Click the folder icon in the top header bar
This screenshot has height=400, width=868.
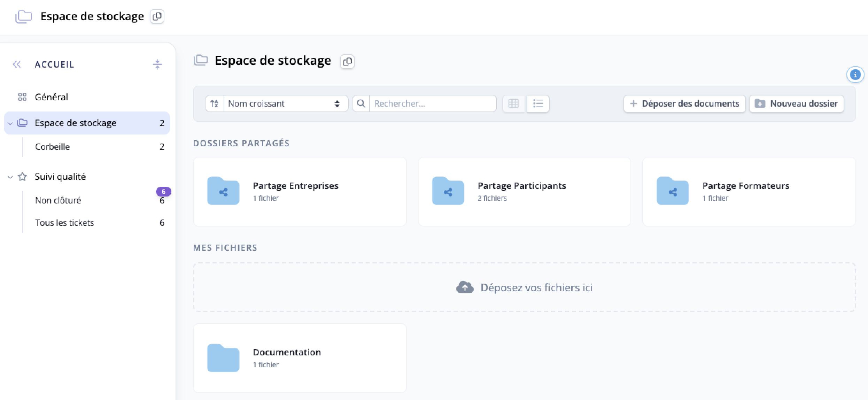coord(24,16)
